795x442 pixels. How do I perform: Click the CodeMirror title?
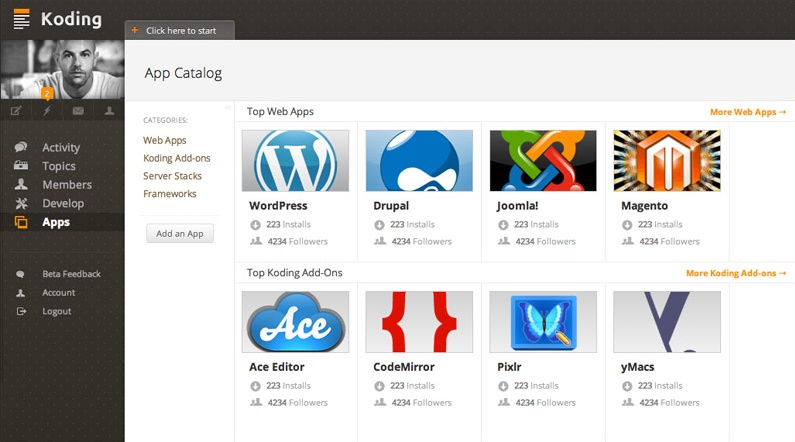(x=404, y=367)
